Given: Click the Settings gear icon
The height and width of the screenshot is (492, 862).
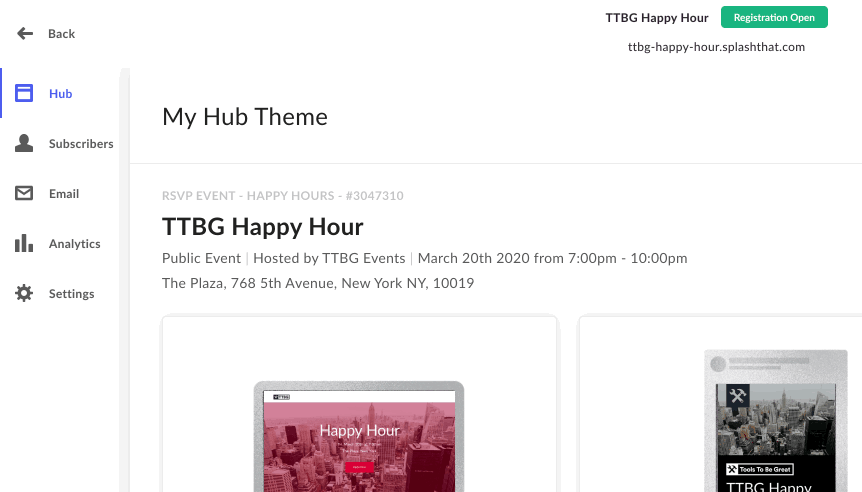Looking at the screenshot, I should pos(24,293).
